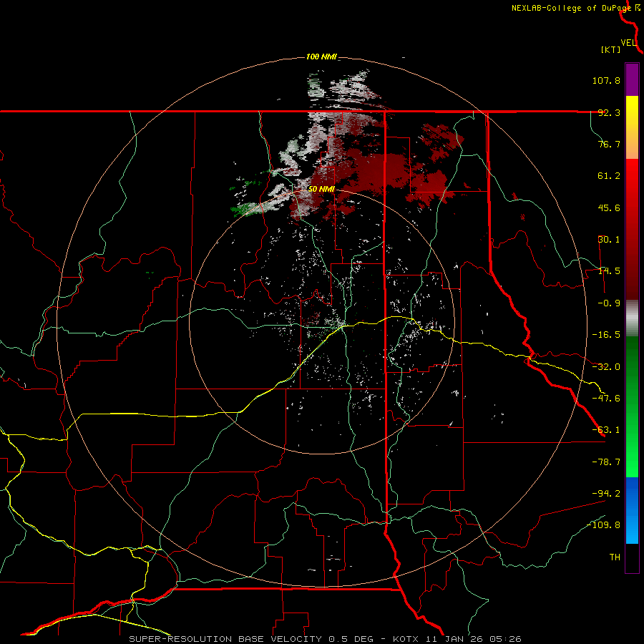Select the -78.7 scale value
This screenshot has height=644, width=644.
pos(606,462)
